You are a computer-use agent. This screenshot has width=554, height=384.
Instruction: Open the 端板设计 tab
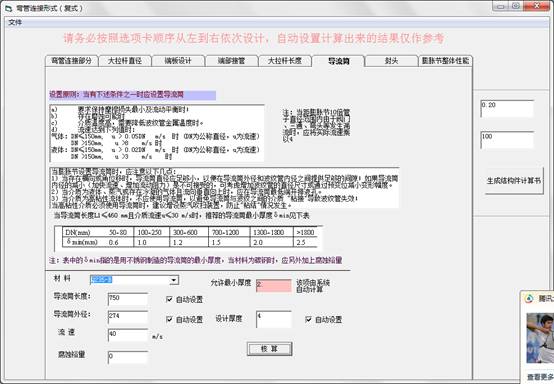[x=178, y=61]
